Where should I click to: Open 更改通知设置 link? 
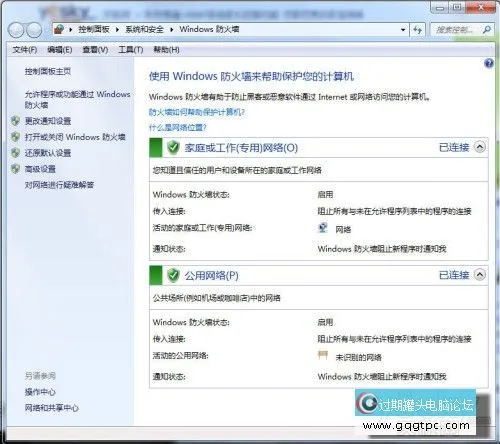click(x=48, y=121)
